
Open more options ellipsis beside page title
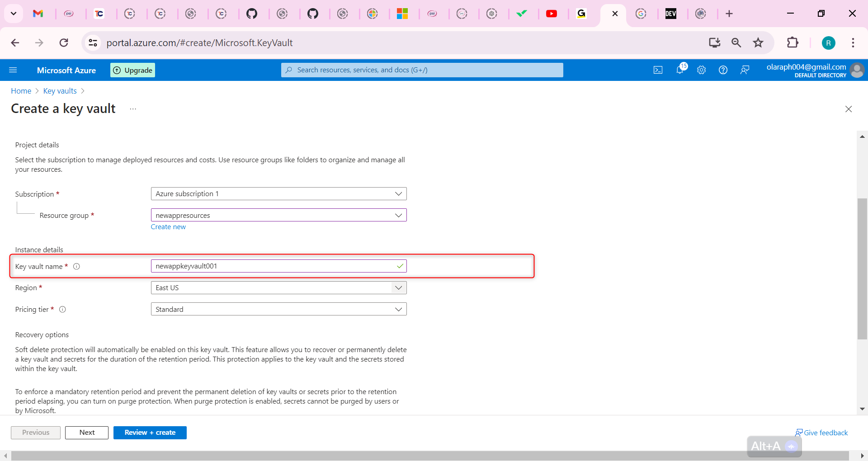[x=133, y=109]
